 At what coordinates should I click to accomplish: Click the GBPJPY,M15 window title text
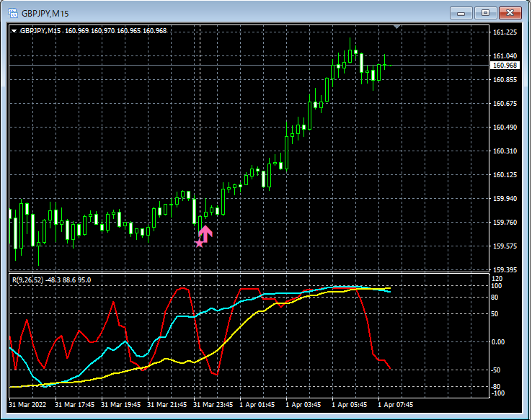(x=45, y=14)
